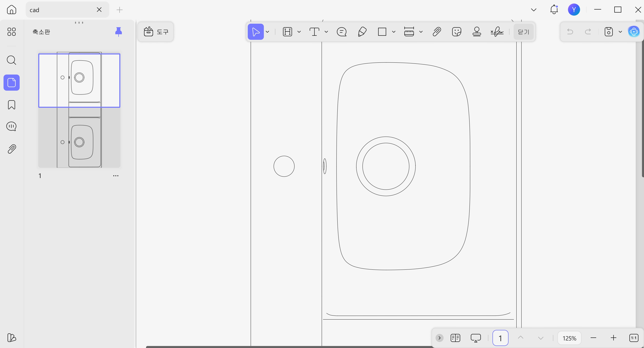644x348 pixels.
Task: Select the attach file tool in toolbar
Action: [x=437, y=32]
